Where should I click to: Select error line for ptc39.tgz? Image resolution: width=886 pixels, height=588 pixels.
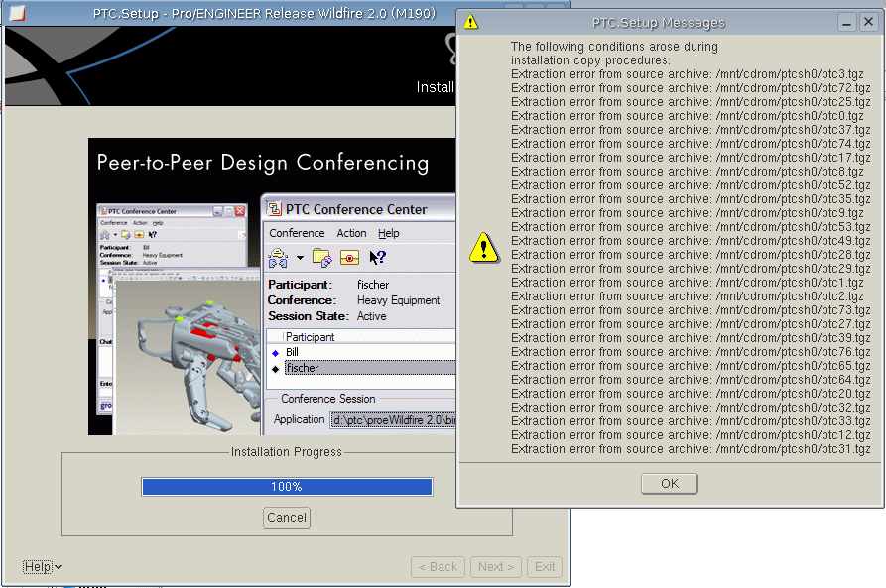[691, 338]
